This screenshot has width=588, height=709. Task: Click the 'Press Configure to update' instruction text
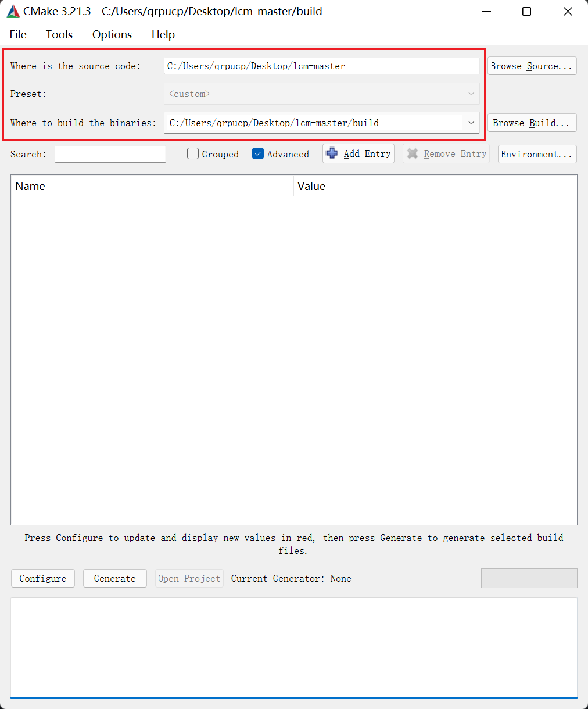point(294,544)
